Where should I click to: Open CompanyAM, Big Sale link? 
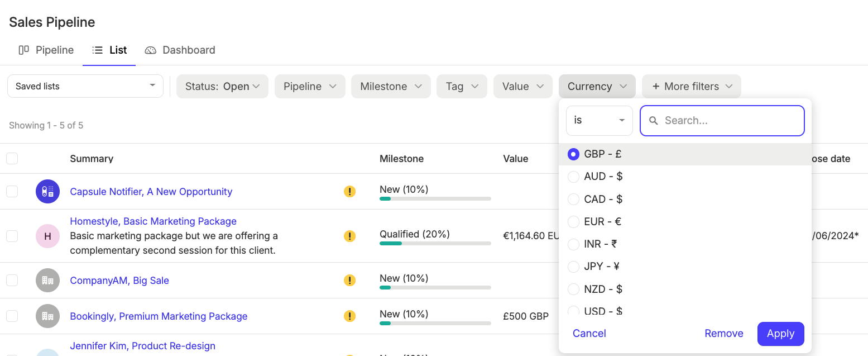119,281
